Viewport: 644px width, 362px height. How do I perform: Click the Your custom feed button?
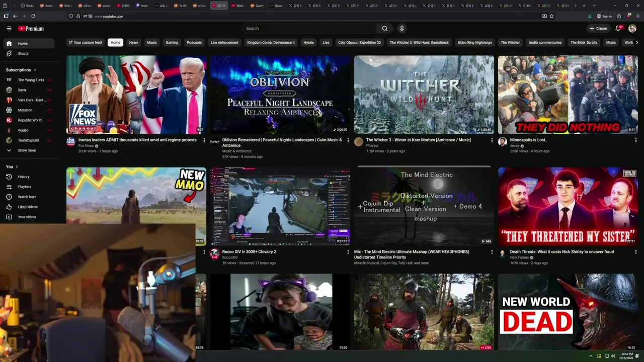tap(85, 43)
